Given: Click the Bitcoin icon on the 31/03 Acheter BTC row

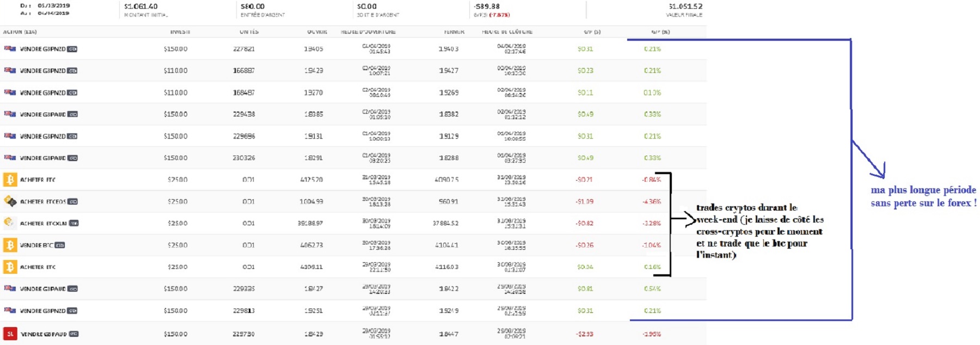Looking at the screenshot, I should coord(10,180).
